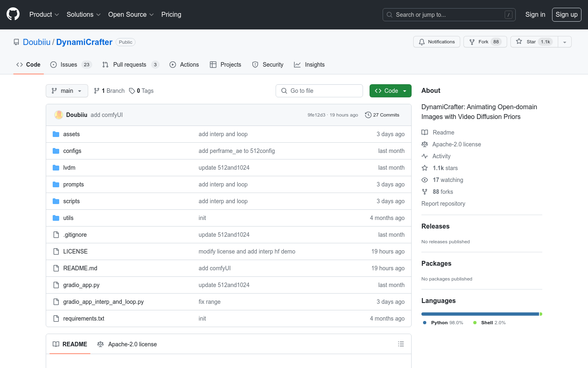The width and height of the screenshot is (588, 368).
Task: Click the blue Python color dot
Action: (425, 323)
